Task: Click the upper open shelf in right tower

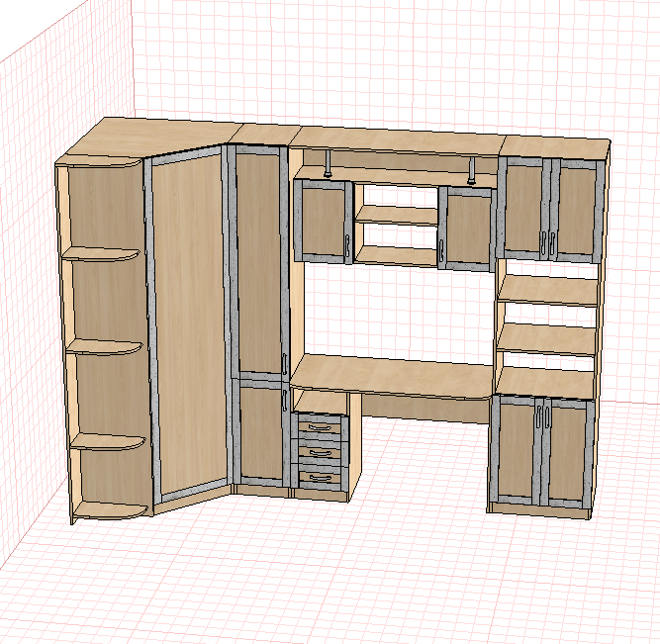Action: tap(548, 292)
